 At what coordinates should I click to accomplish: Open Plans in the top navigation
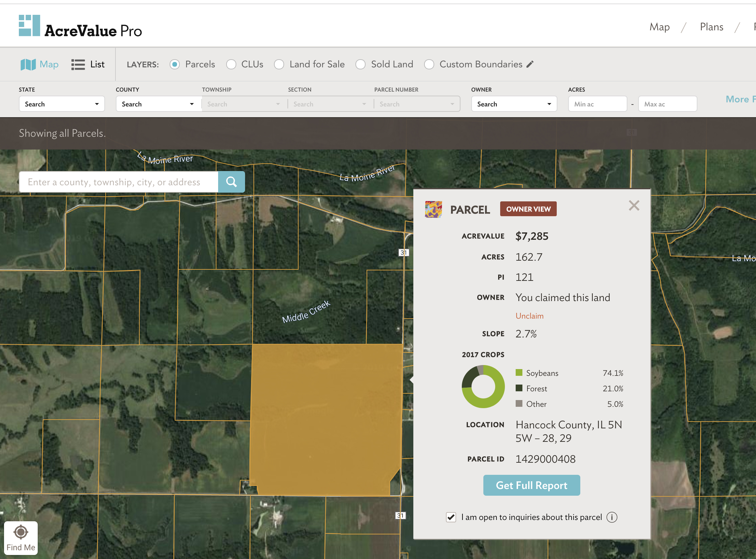click(711, 27)
